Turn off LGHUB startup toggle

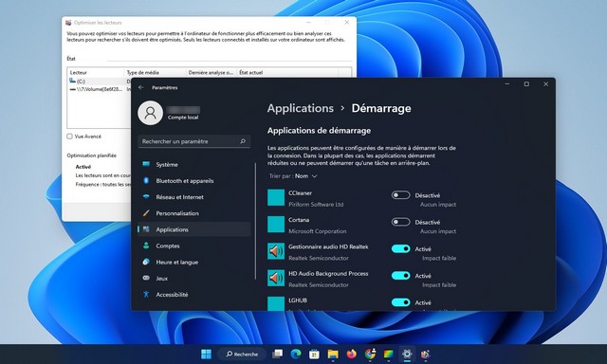pyautogui.click(x=400, y=302)
